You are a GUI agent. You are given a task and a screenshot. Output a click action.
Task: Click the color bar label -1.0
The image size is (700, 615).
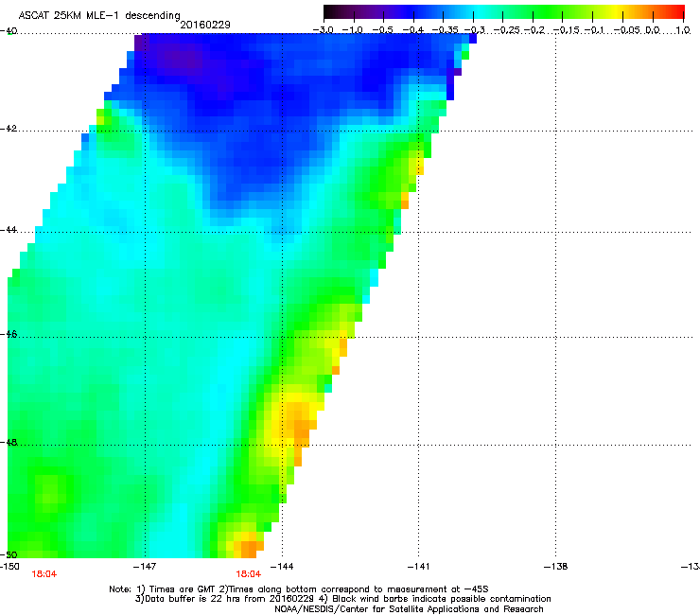click(353, 30)
